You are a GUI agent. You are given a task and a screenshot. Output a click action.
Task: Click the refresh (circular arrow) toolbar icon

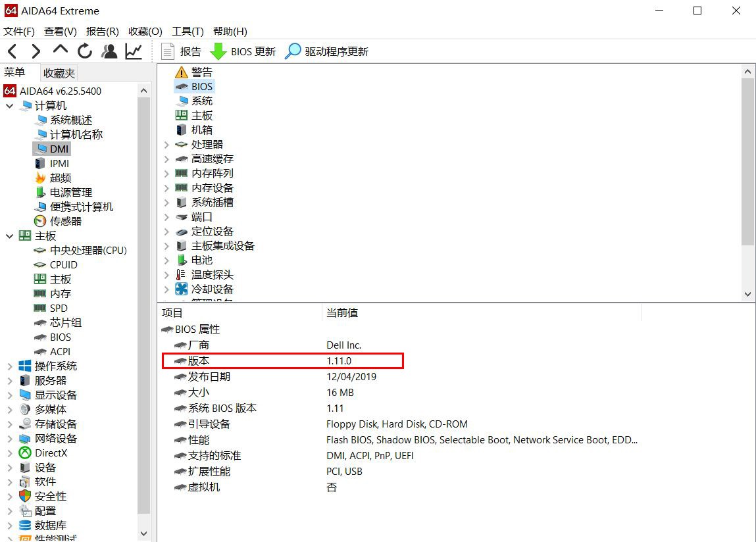(86, 51)
